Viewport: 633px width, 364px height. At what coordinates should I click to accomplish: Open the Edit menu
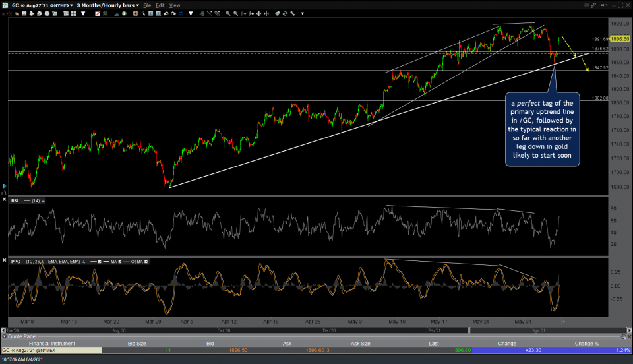160,5
